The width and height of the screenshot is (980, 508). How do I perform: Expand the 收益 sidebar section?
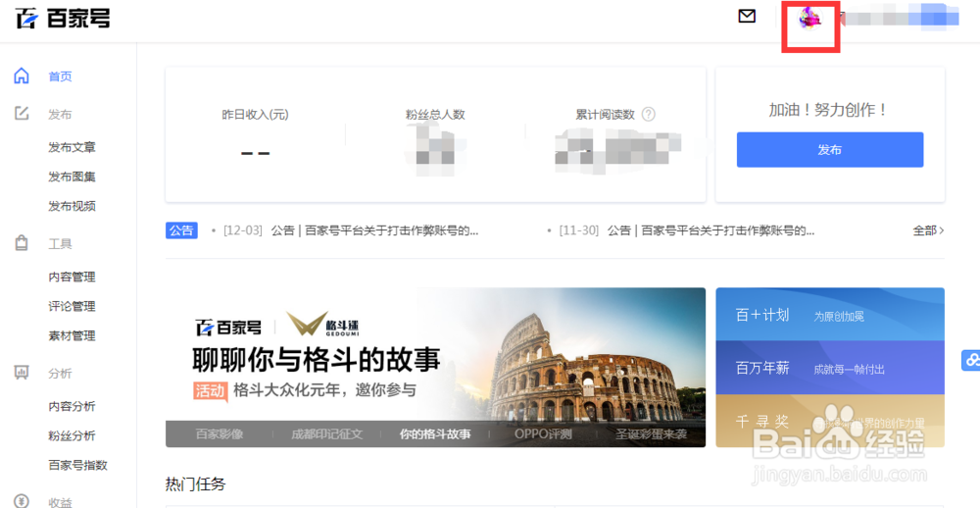[x=60, y=502]
